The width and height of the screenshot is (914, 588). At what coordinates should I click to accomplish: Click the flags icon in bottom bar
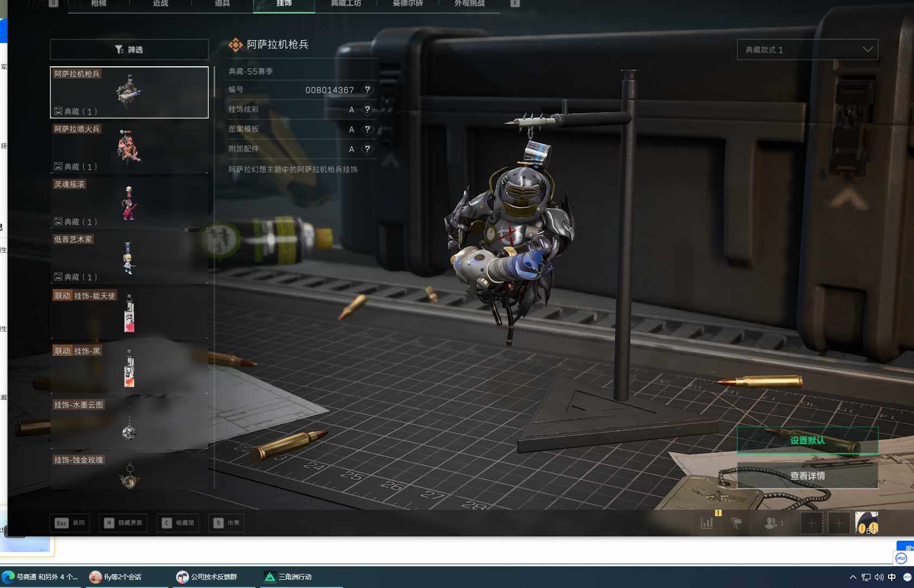pos(737,523)
